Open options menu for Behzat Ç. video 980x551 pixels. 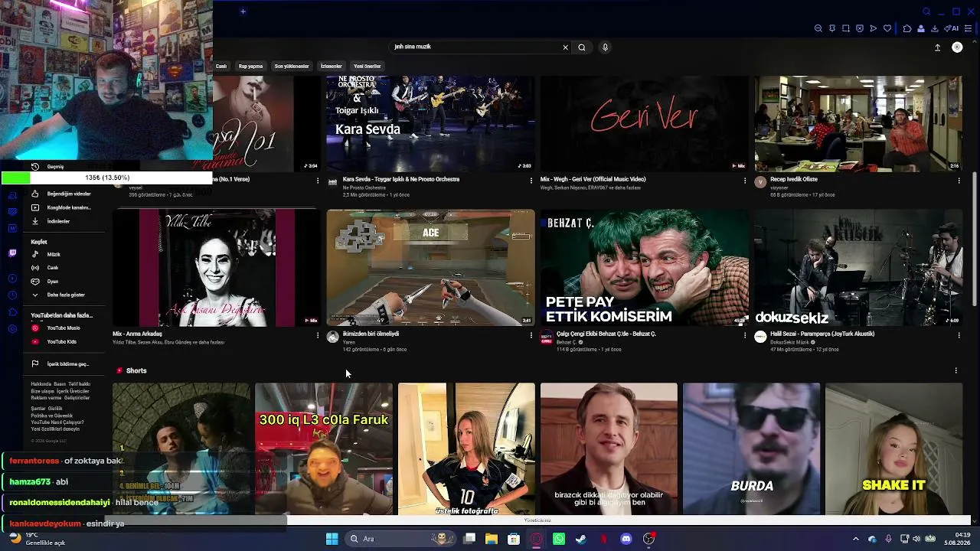(x=745, y=335)
